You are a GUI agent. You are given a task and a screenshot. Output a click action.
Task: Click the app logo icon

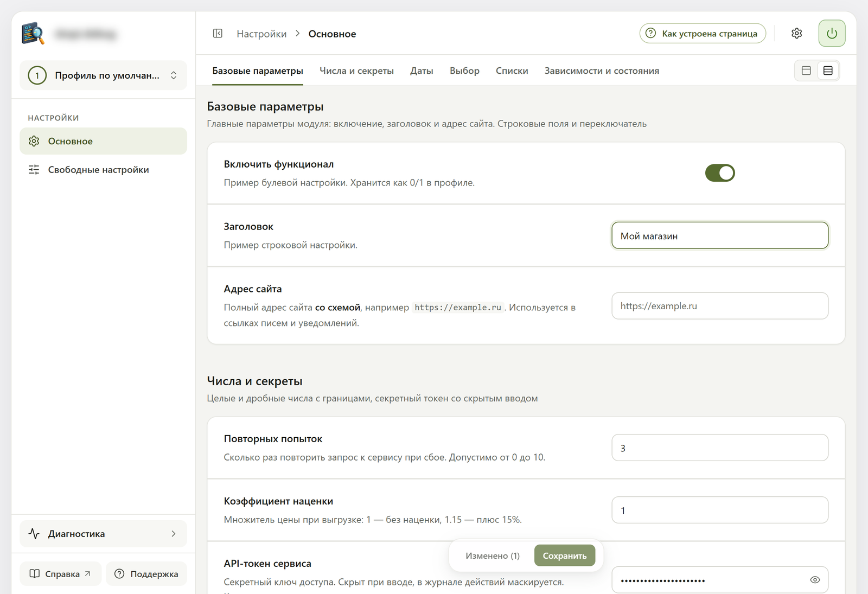pyautogui.click(x=33, y=34)
